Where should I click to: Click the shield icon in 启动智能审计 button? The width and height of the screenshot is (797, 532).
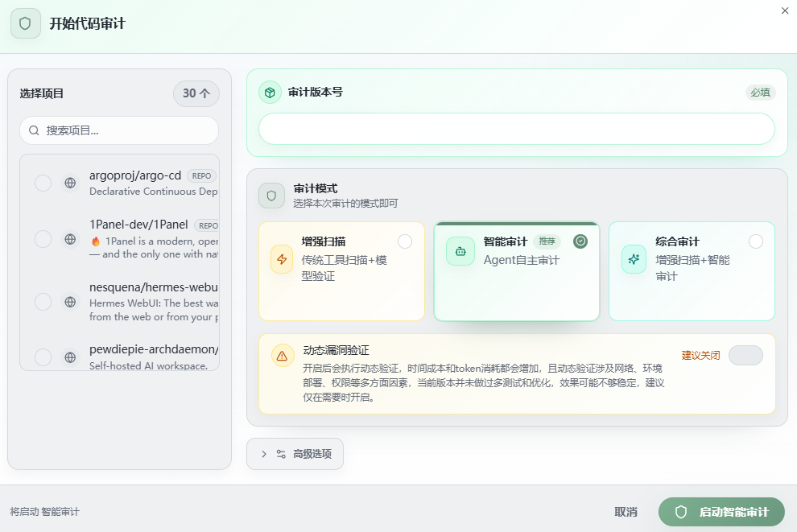click(x=681, y=512)
